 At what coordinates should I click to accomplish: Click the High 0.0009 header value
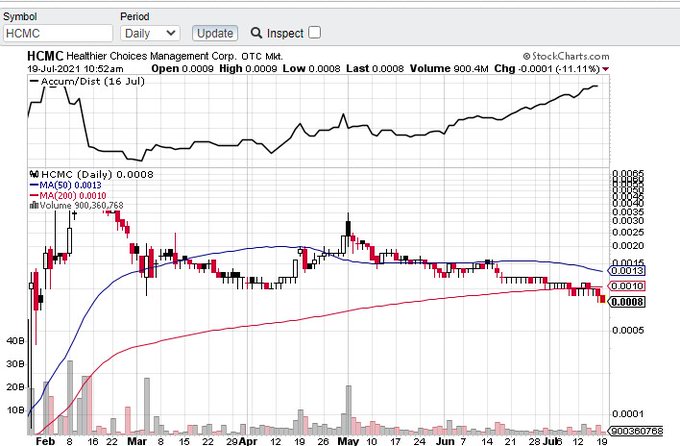click(248, 69)
